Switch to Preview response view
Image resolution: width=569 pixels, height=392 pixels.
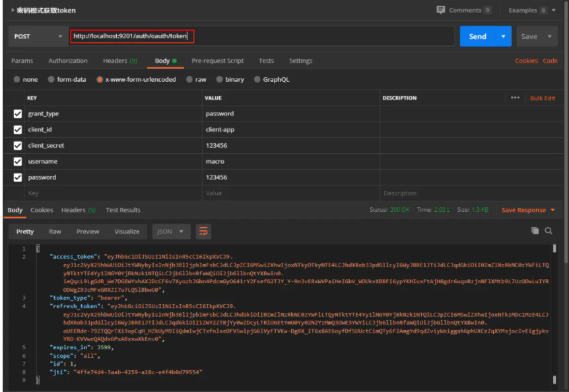88,232
